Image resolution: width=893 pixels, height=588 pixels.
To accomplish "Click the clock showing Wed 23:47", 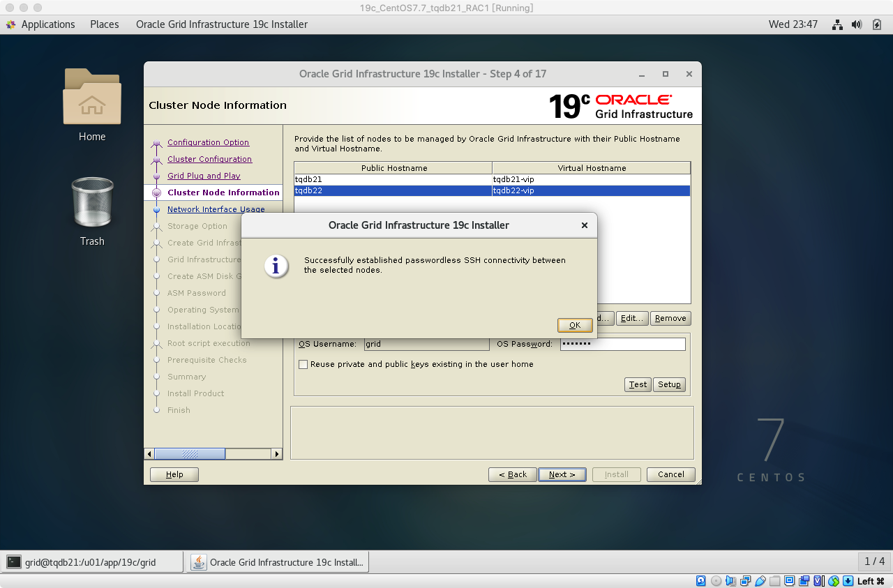I will 793,24.
